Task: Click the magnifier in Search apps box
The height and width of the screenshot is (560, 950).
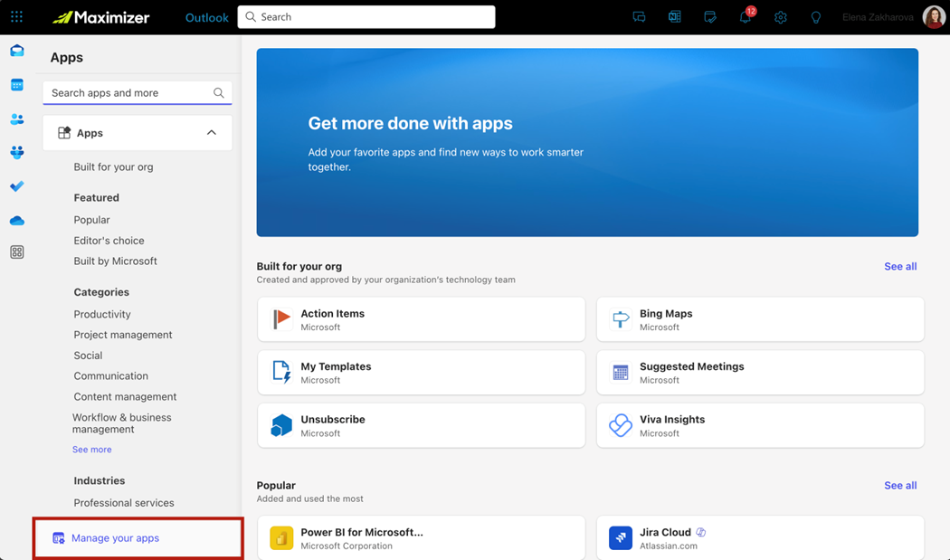Action: click(219, 92)
